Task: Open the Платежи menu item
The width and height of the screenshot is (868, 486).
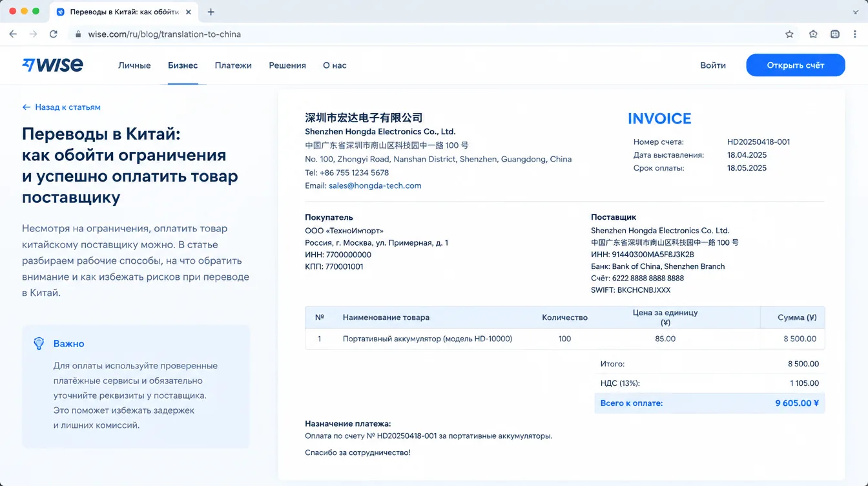Action: (233, 65)
